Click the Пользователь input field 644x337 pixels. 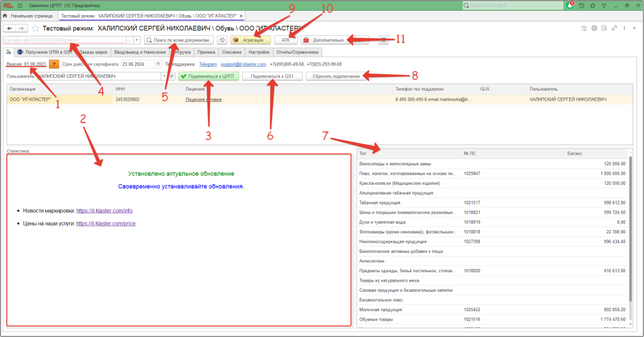[x=99, y=76]
